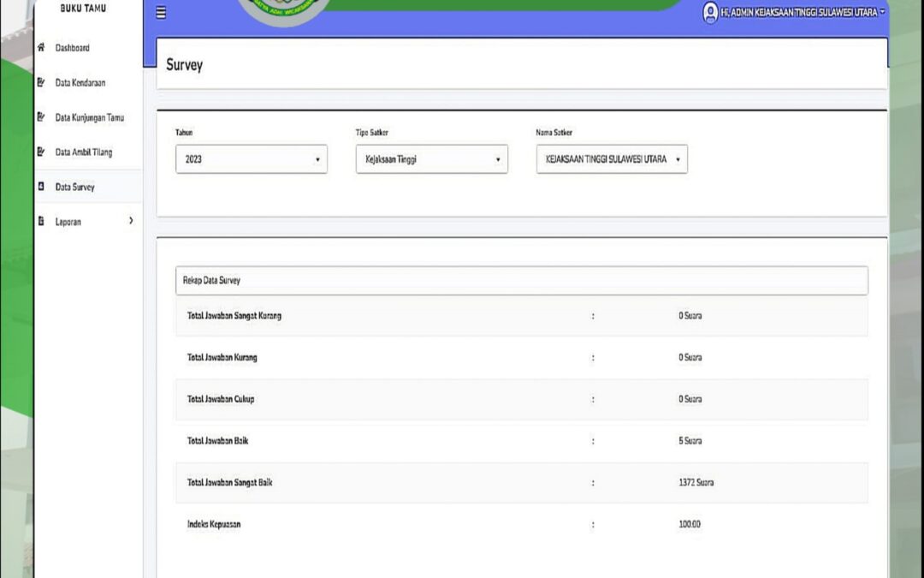Click the Rekap Data Survey header box
This screenshot has width=924, height=578.
click(521, 280)
